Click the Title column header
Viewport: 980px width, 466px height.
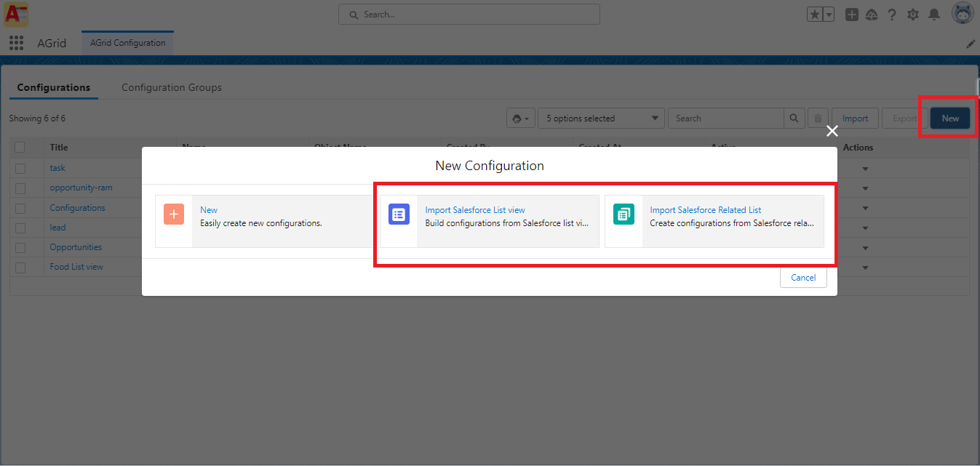pos(58,148)
